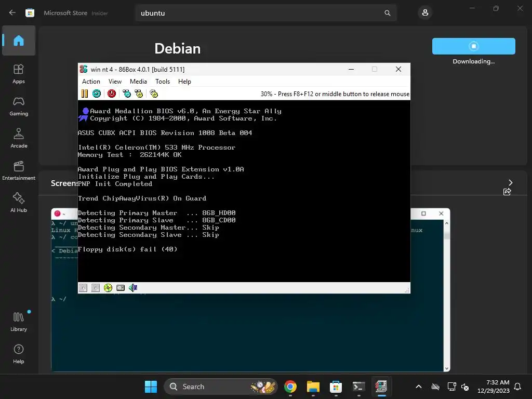Open the 86Box Action menu
The height and width of the screenshot is (399, 532).
(91, 82)
